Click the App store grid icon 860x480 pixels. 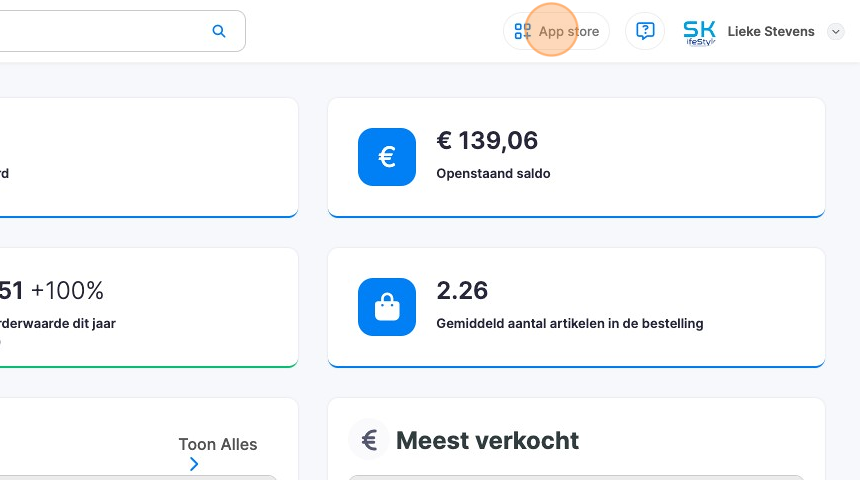(522, 31)
